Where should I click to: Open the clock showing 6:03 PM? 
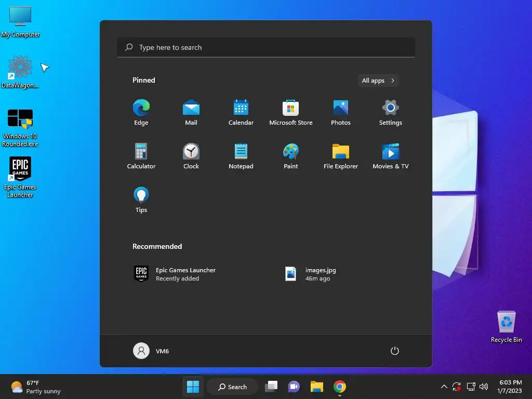coord(510,387)
